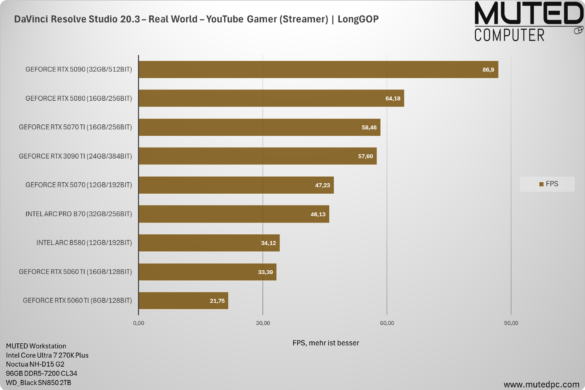
Task: Click the ARC PRO B70 bar with value 46,13
Action: click(234, 214)
